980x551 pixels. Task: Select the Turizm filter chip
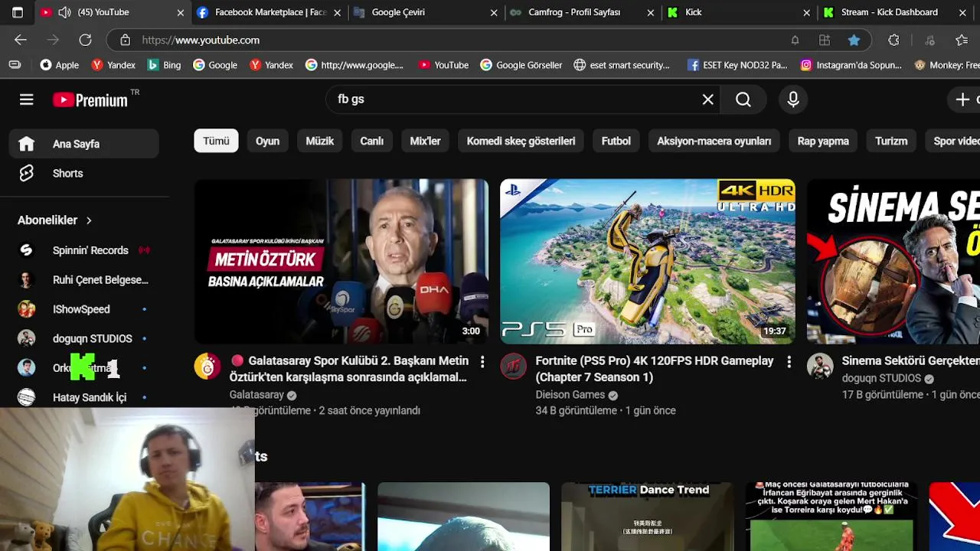pyautogui.click(x=891, y=141)
